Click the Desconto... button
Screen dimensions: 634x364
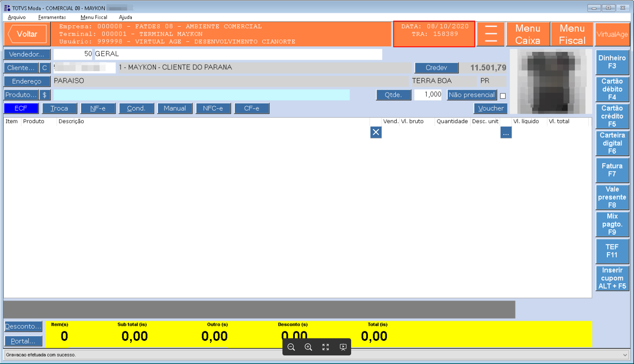click(x=23, y=327)
